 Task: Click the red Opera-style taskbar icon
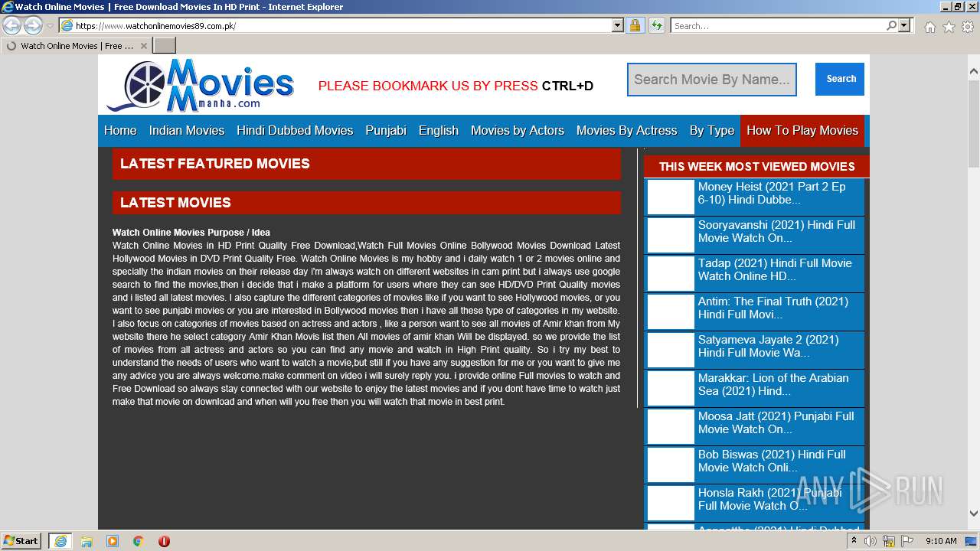(x=164, y=541)
